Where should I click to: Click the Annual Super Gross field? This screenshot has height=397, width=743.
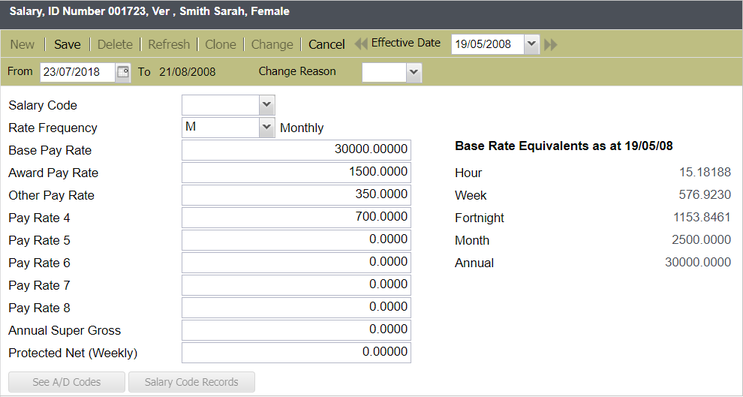(296, 330)
